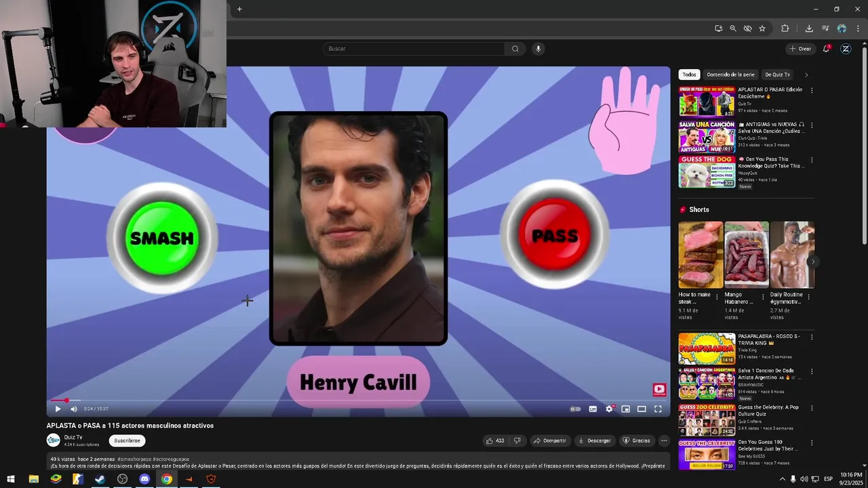Open options for PASAPALABRA video
868x488 pixels.
click(812, 337)
